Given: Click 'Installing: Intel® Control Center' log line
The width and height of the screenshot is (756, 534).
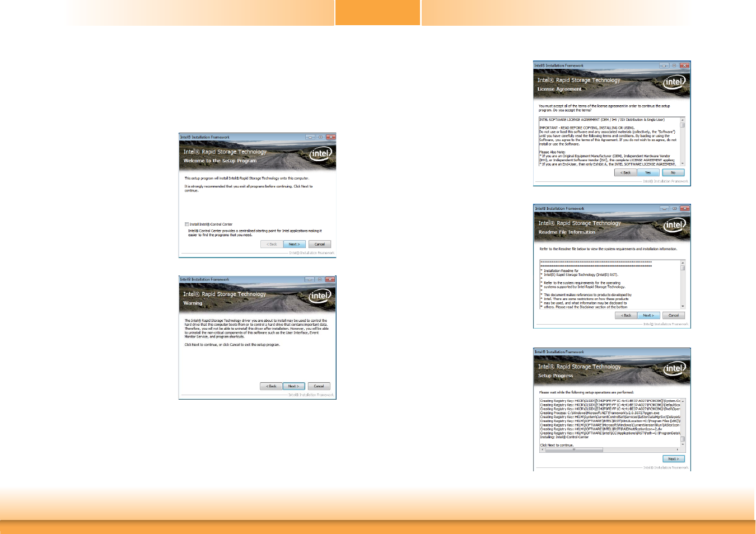Looking at the screenshot, I should [x=564, y=437].
